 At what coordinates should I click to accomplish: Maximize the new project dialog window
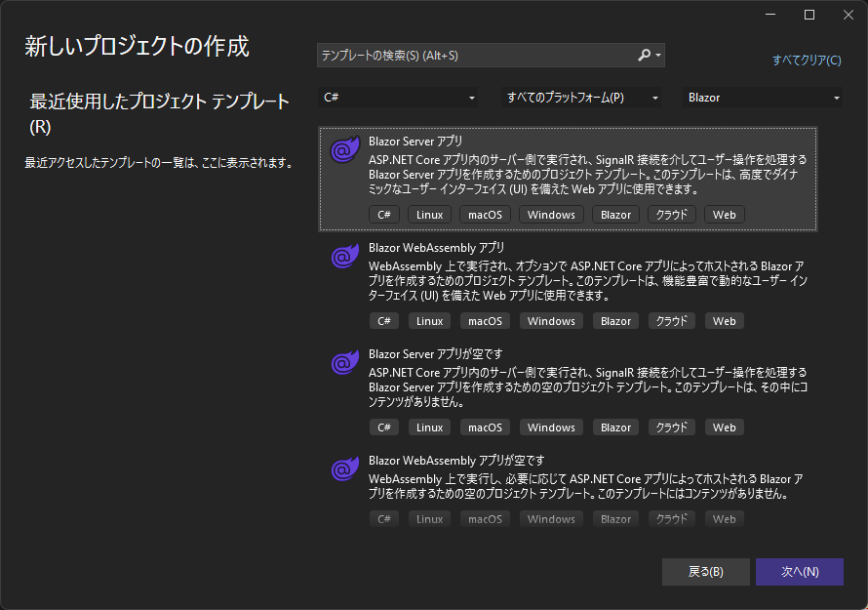809,15
